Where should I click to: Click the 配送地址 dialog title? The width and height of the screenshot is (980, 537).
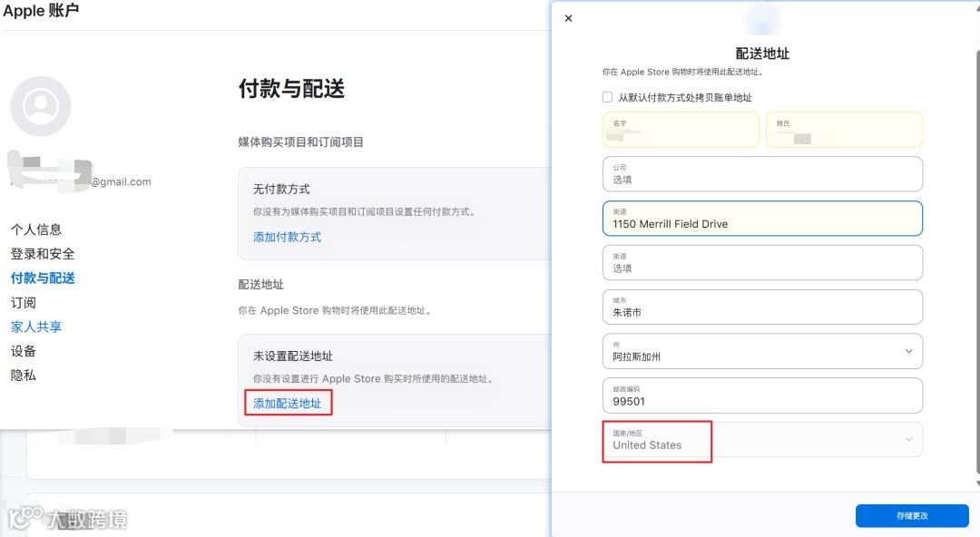click(x=762, y=54)
